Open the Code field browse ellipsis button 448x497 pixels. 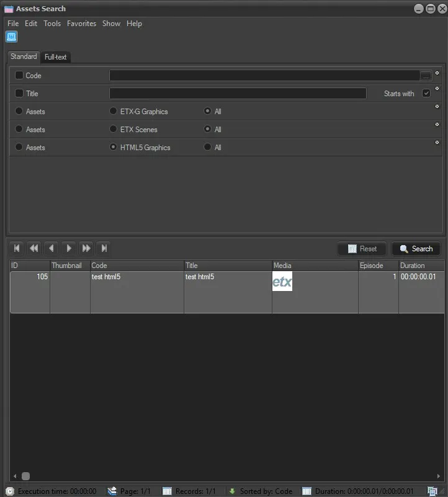(x=426, y=76)
